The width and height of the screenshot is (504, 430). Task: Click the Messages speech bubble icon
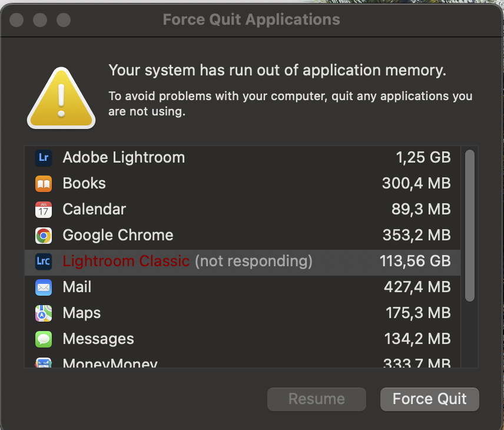click(44, 339)
